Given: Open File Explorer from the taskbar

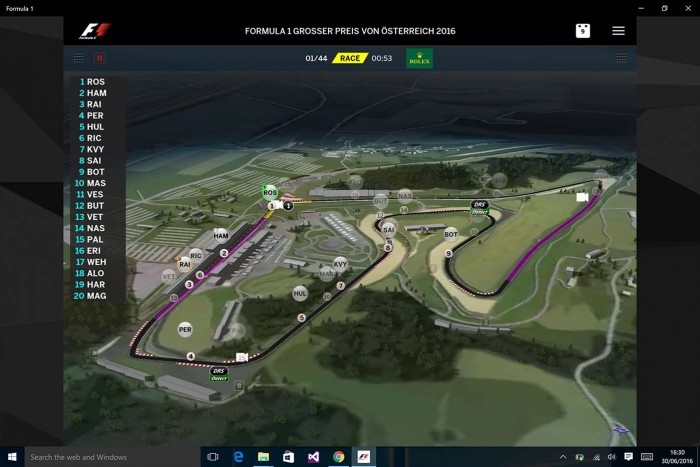Looking at the screenshot, I should point(263,457).
